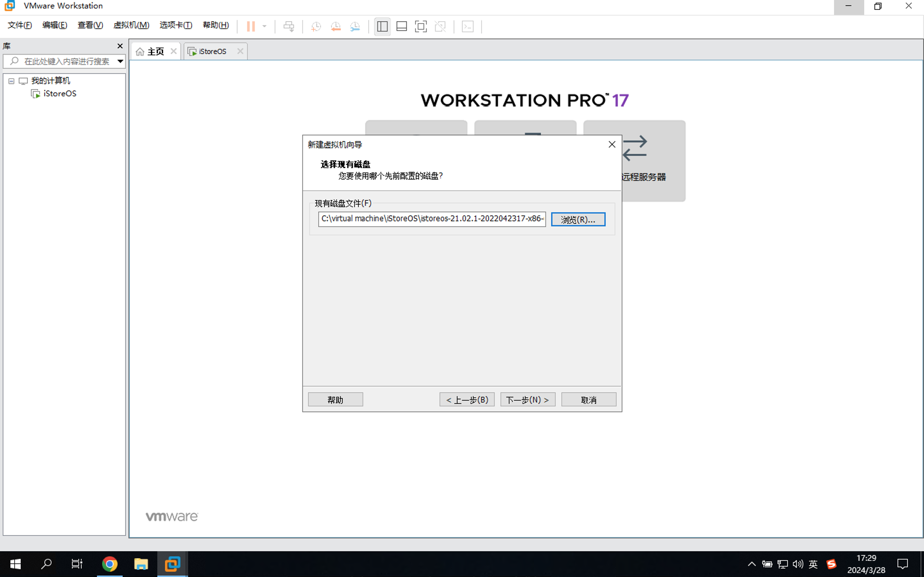Image resolution: width=924 pixels, height=577 pixels.
Task: Open the 虚拟机(M) menu
Action: 131,25
